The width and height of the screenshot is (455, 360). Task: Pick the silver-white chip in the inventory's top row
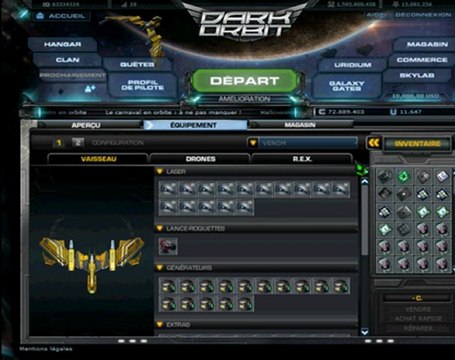(x=443, y=176)
